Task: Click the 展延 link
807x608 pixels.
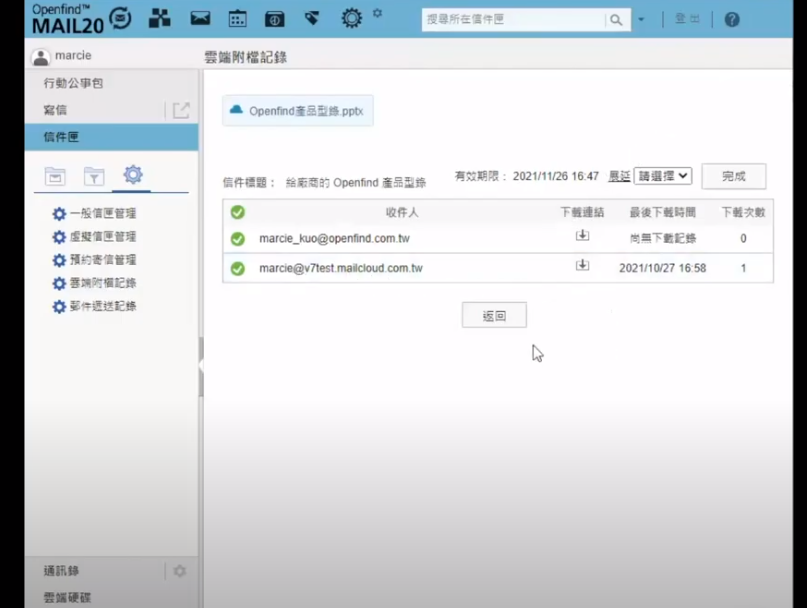Action: click(622, 176)
